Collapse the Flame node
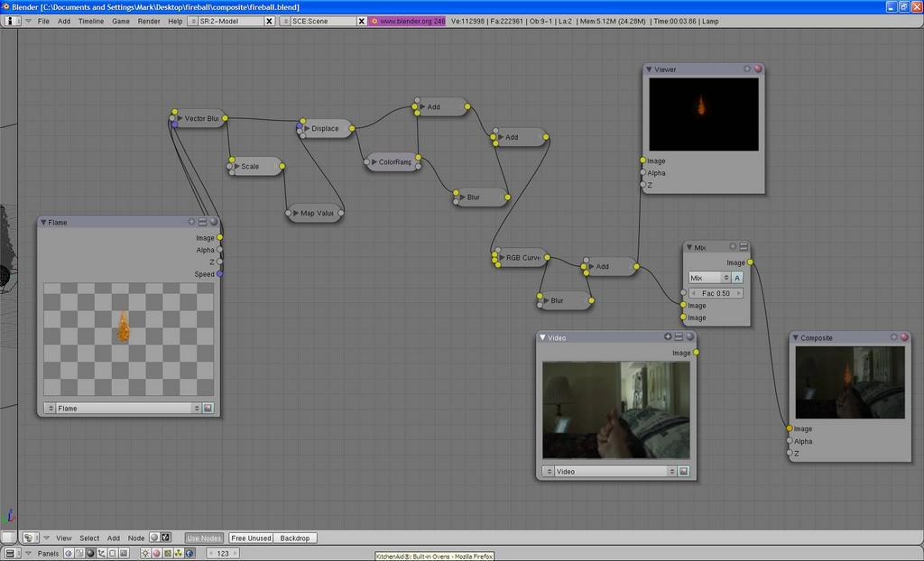The image size is (924, 561). (x=43, y=222)
